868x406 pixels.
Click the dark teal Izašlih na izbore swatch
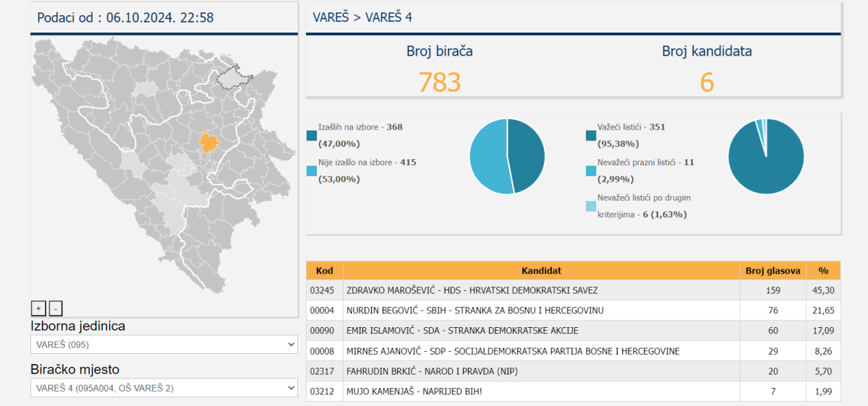(312, 135)
